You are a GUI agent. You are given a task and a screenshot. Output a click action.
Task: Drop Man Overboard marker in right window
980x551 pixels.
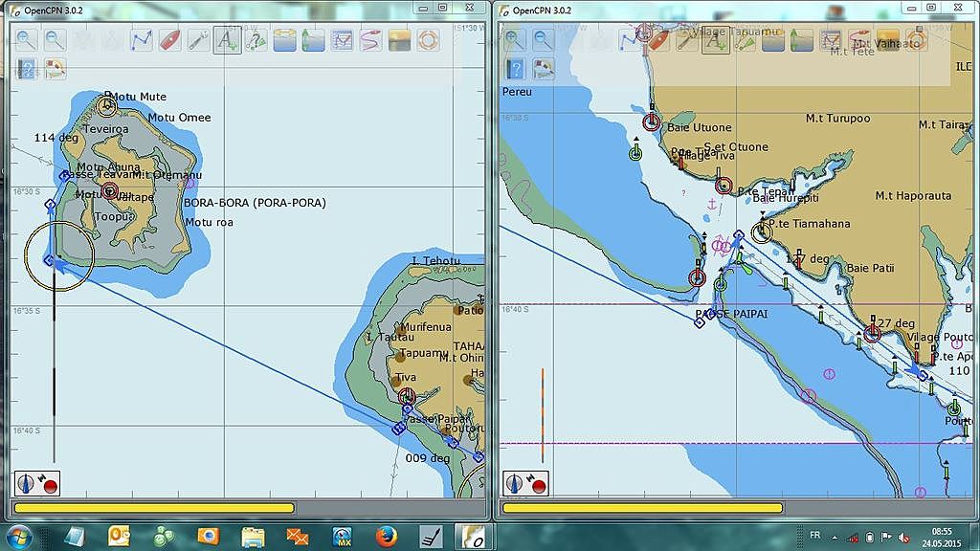point(918,40)
